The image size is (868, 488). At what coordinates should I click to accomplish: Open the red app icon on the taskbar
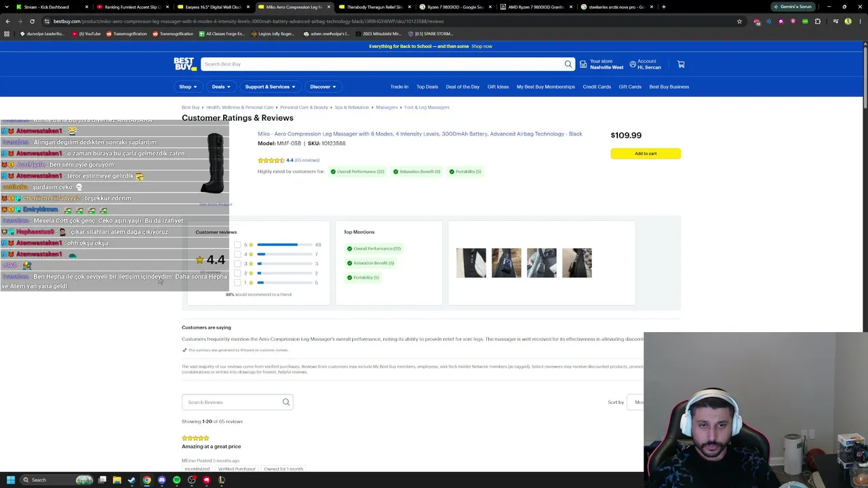click(x=206, y=480)
